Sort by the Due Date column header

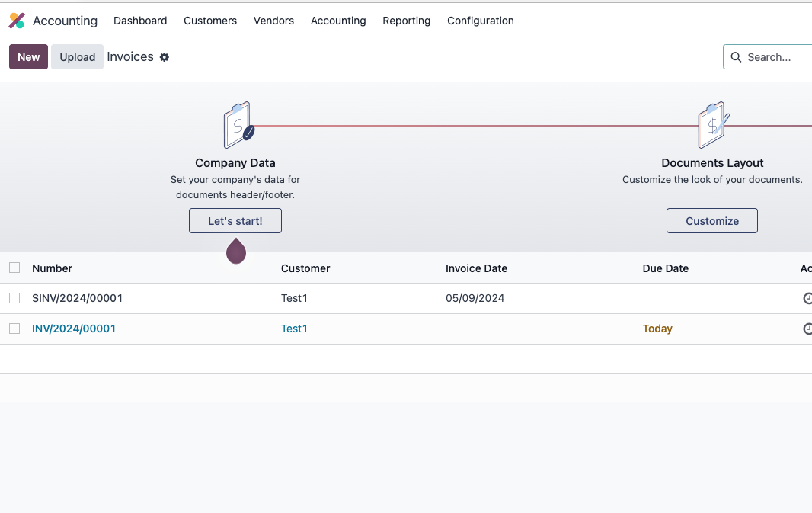[666, 268]
